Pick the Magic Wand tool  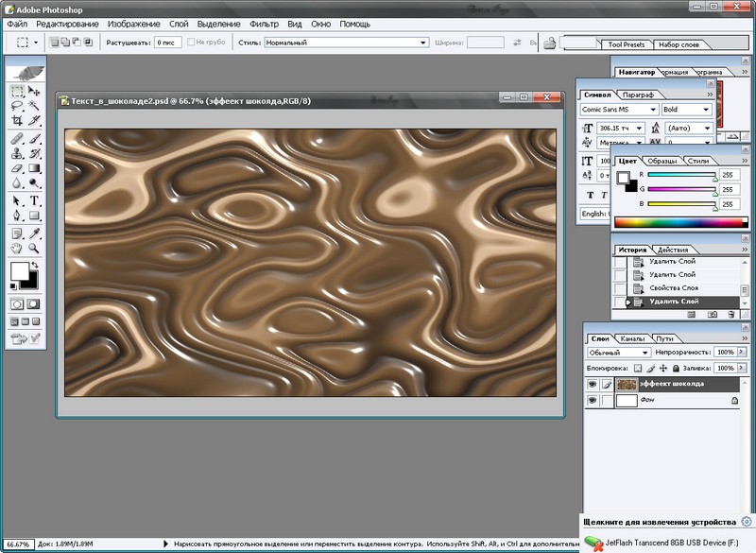pyautogui.click(x=34, y=106)
